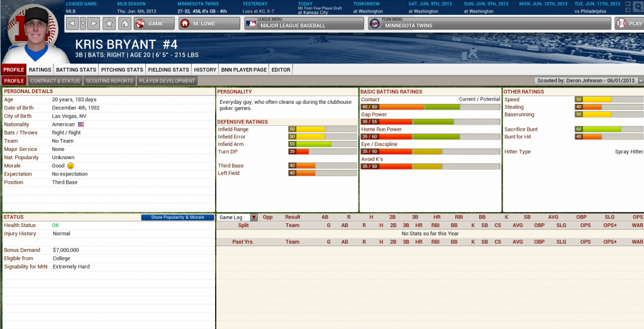
Task: Click the morale smiley face icon
Action: pos(71,165)
